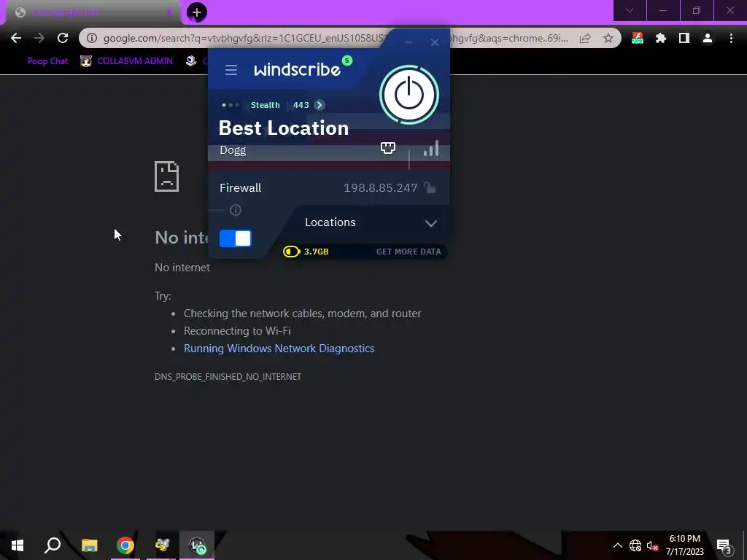Image resolution: width=747 pixels, height=560 pixels.
Task: Click the Windscribe power connect button
Action: (x=409, y=95)
